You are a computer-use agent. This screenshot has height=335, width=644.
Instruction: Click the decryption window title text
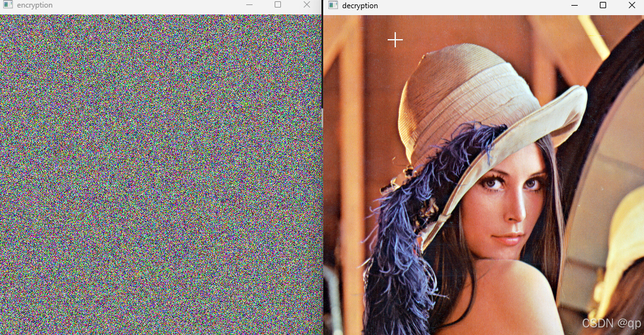pos(360,5)
